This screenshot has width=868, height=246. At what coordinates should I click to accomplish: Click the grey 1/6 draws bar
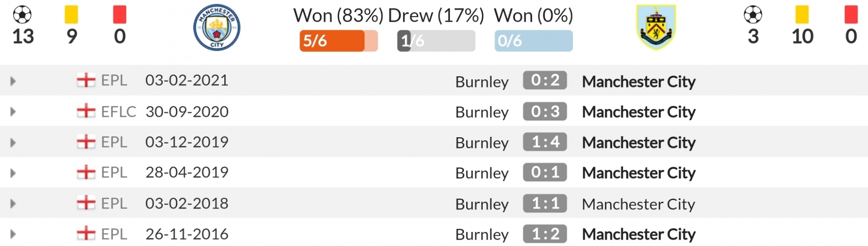[436, 41]
